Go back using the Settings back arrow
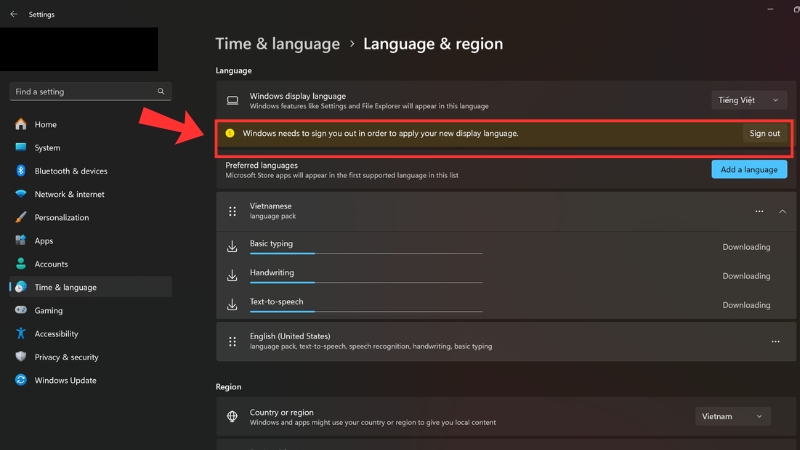The height and width of the screenshot is (450, 800). [x=14, y=14]
